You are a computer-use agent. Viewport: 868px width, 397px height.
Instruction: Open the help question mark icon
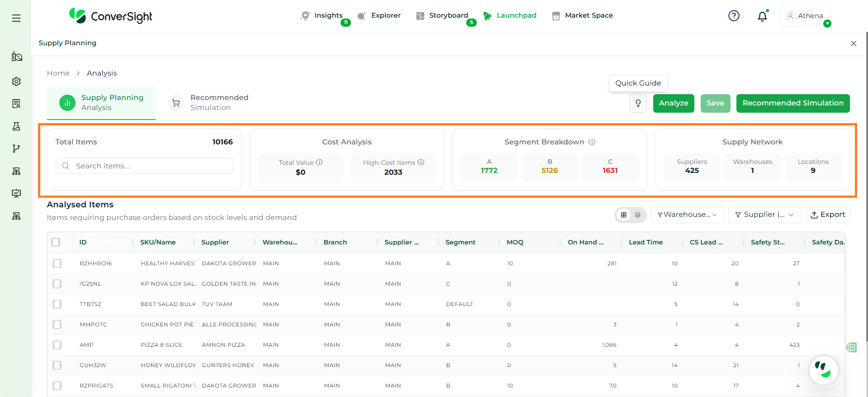734,16
